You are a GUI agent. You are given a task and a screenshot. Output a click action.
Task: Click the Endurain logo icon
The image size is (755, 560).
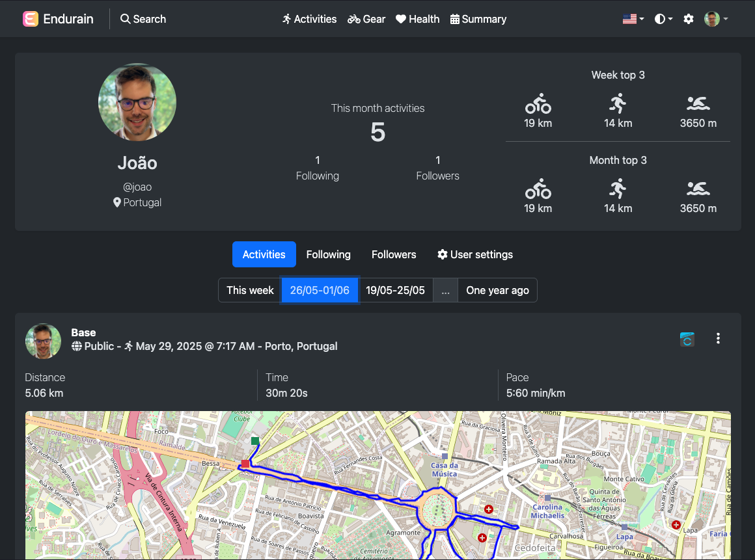[x=31, y=19]
